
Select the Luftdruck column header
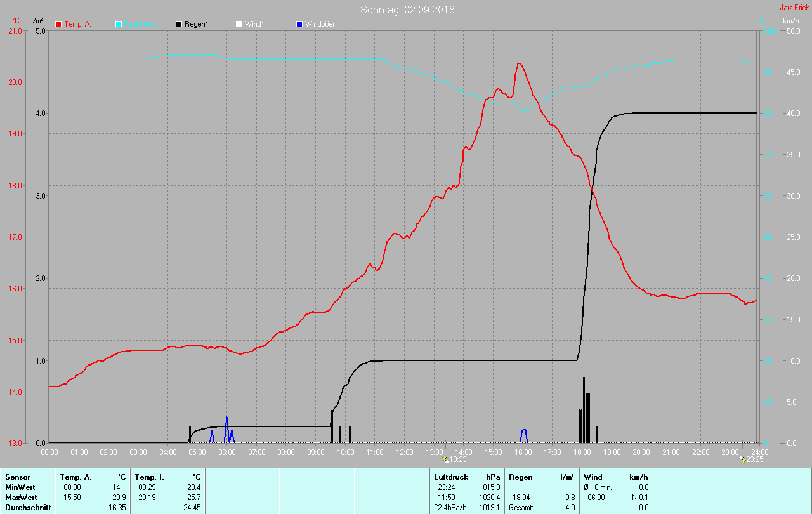point(450,477)
